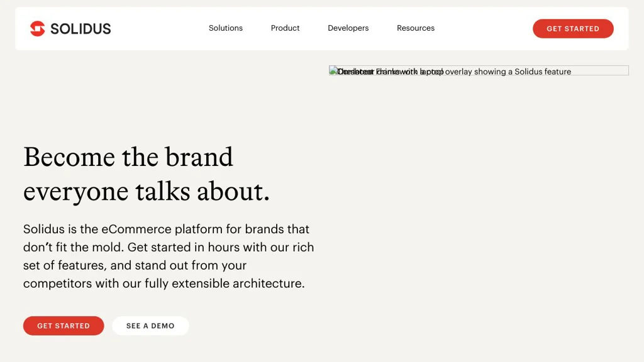The height and width of the screenshot is (362, 644).
Task: Expand the Developers navigation item
Action: (348, 28)
